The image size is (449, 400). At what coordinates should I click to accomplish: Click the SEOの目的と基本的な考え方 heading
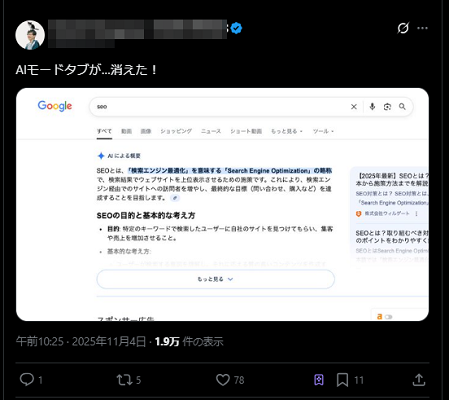point(146,216)
